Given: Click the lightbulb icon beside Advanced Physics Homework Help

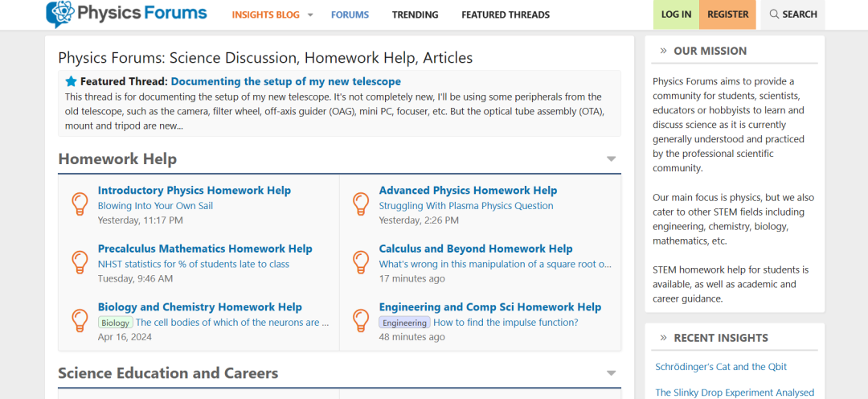Looking at the screenshot, I should click(361, 204).
